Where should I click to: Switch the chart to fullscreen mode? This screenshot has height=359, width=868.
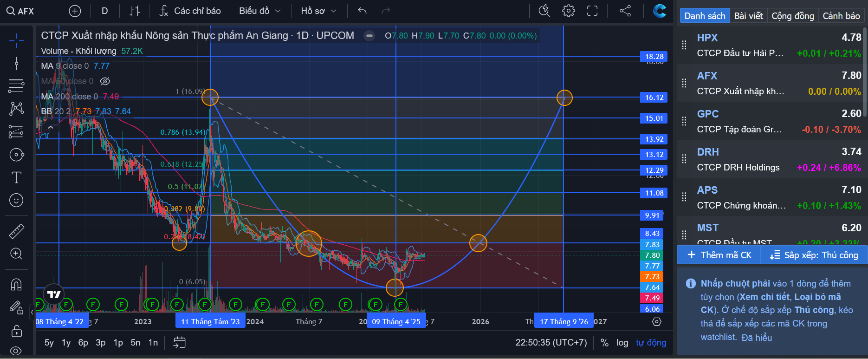point(592,11)
